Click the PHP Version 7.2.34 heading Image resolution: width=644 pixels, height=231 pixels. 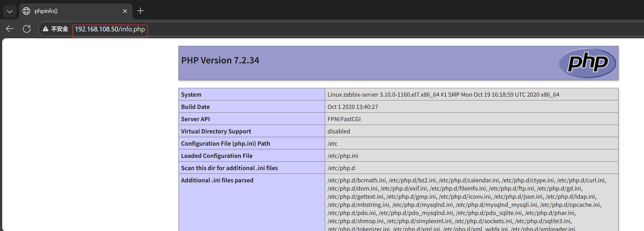220,60
